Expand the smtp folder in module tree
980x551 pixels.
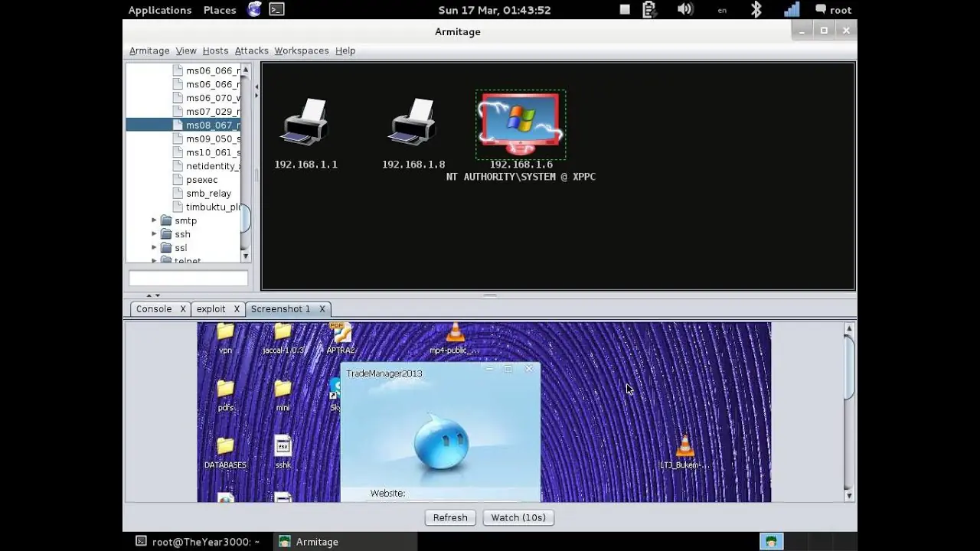click(154, 220)
